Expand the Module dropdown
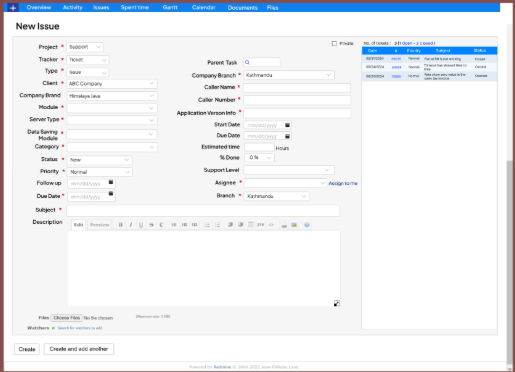The image size is (515, 372). 112,108
